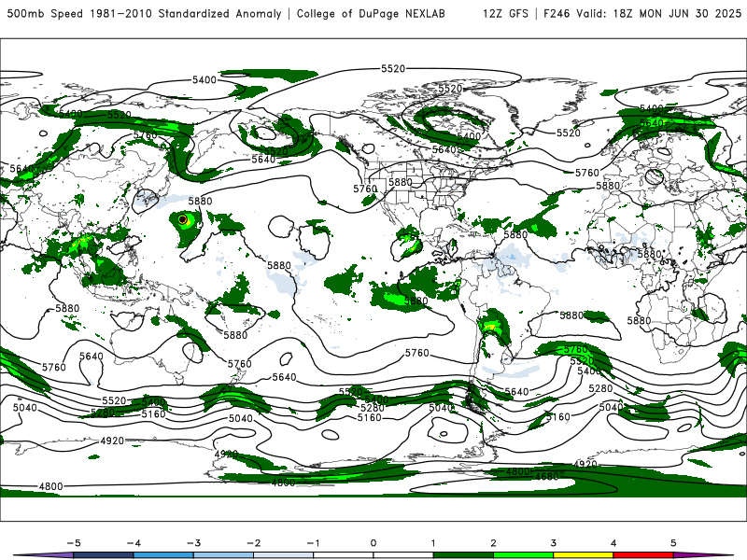The width and height of the screenshot is (747, 560).
Task: Click the yellow color bar segment between 3 and 4
Action: (583, 555)
